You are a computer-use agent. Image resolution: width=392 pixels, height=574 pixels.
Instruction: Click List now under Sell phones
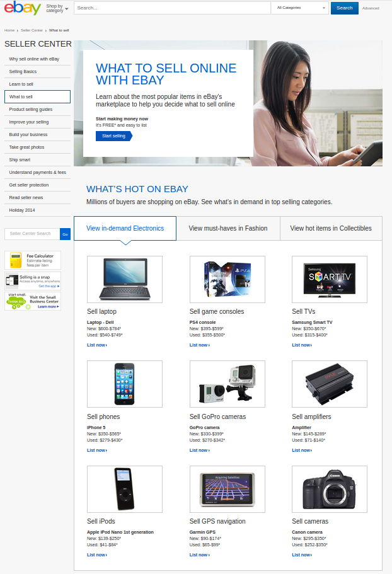click(97, 451)
